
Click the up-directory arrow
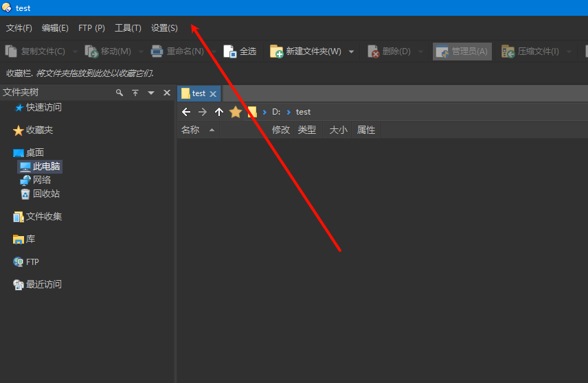coord(219,112)
